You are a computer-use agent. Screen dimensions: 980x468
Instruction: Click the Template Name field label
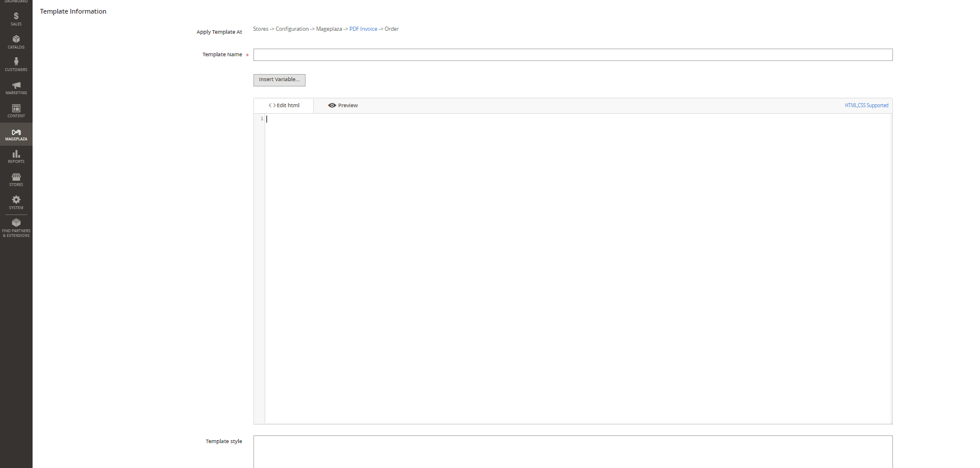[x=222, y=55]
